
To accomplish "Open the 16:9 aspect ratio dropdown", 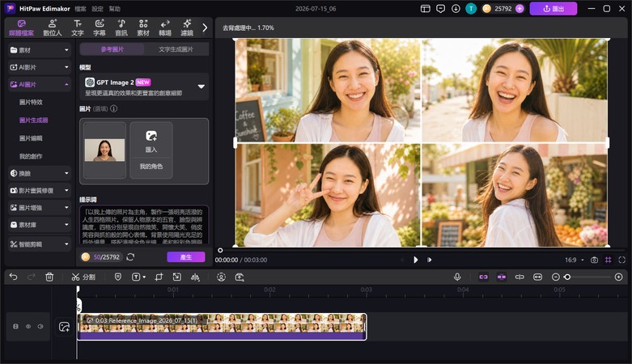I will point(575,260).
